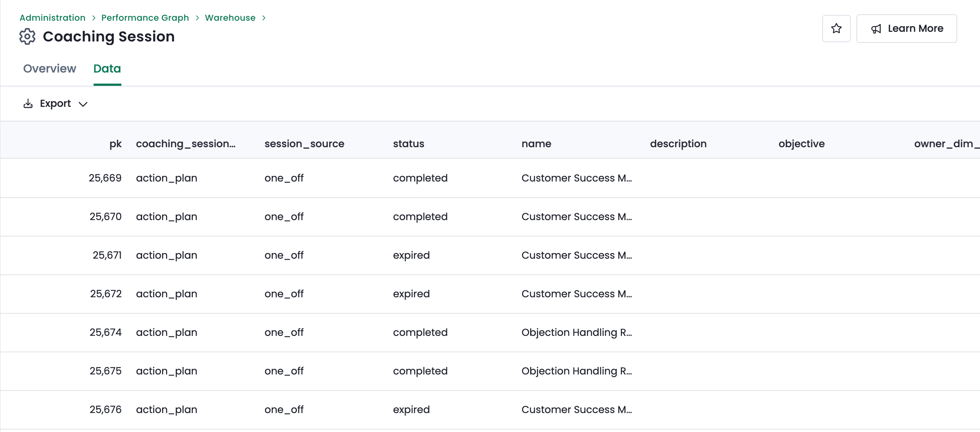Image resolution: width=980 pixels, height=432 pixels.
Task: Click action_plan in row 25,669
Action: (x=167, y=178)
